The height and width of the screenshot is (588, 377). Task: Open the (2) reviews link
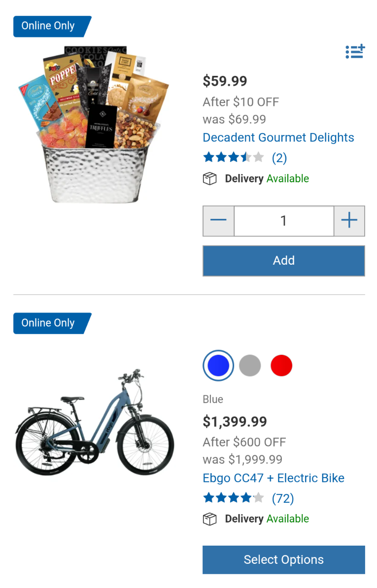[x=279, y=158]
